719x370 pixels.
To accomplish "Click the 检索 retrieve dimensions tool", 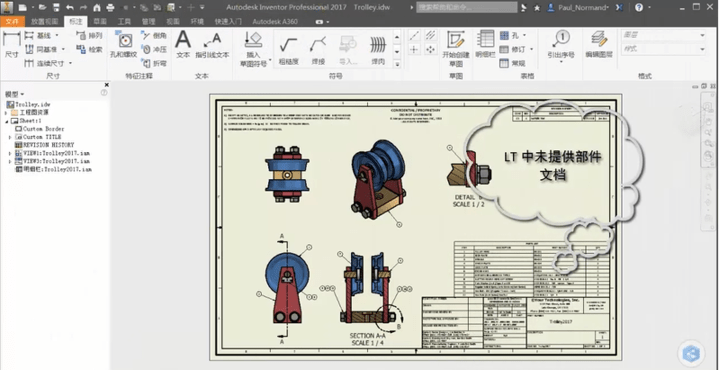I will click(x=89, y=49).
